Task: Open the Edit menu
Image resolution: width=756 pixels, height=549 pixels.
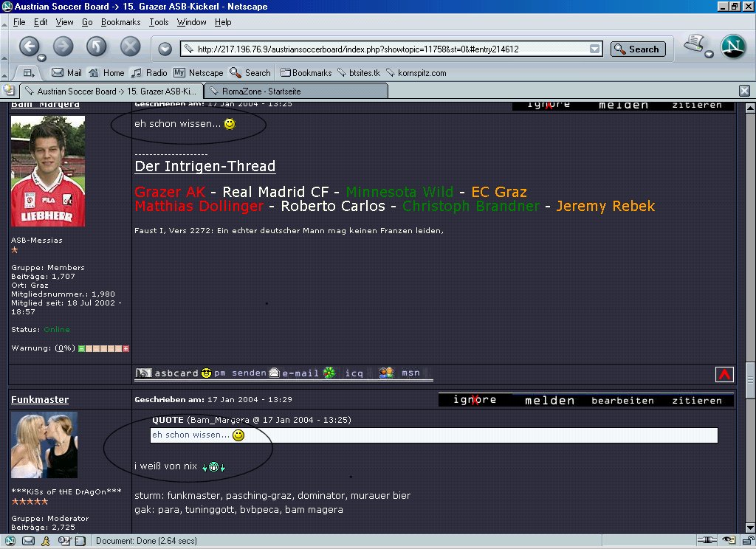Action: [x=41, y=22]
